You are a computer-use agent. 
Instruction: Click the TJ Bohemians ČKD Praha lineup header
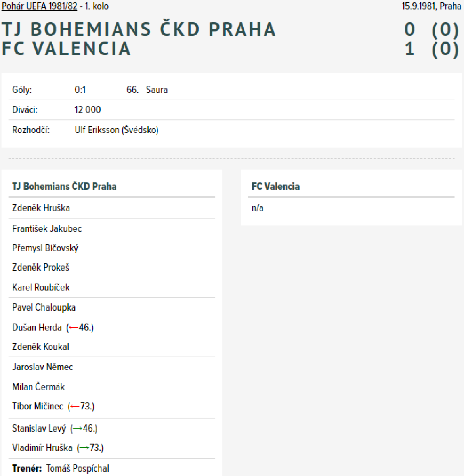click(64, 186)
